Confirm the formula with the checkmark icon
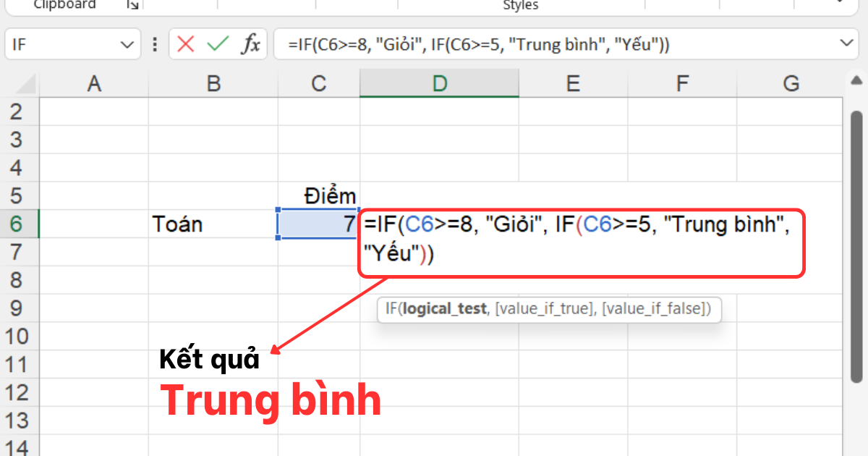 217,45
